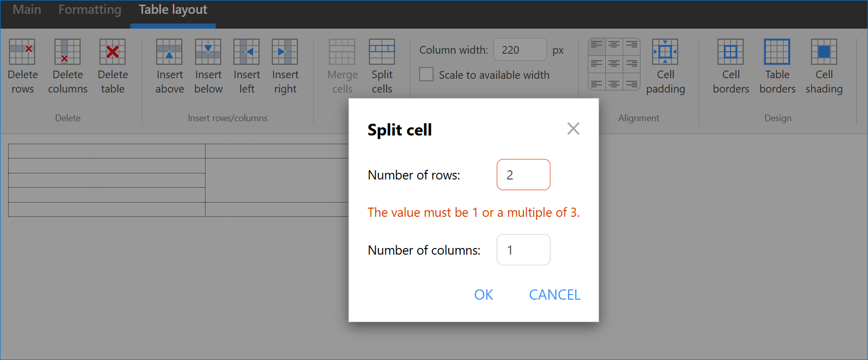Insert a column to the right

(285, 66)
